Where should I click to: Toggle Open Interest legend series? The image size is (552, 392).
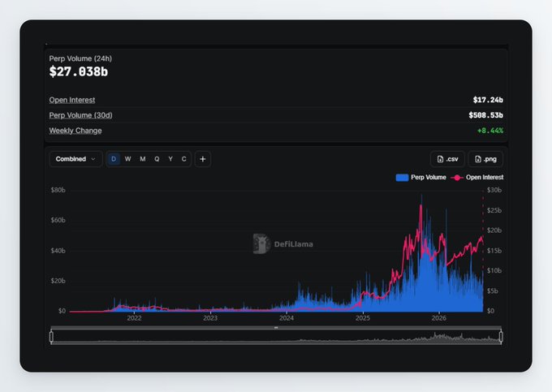(477, 178)
